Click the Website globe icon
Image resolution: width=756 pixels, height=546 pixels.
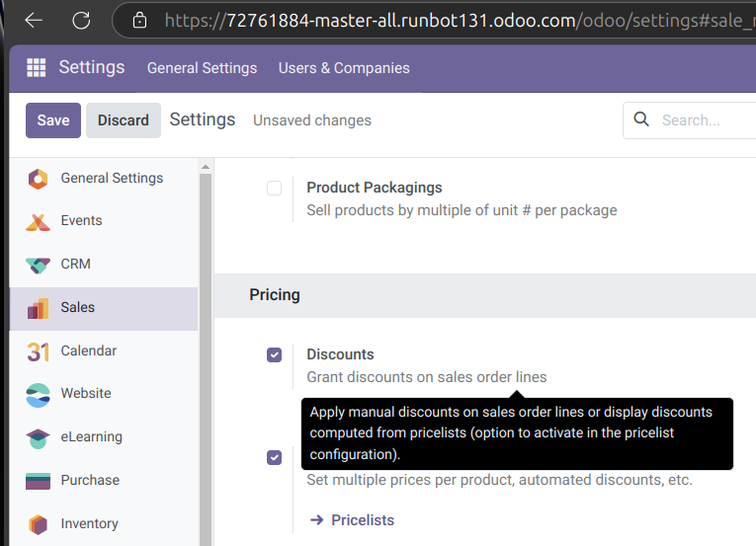(38, 395)
